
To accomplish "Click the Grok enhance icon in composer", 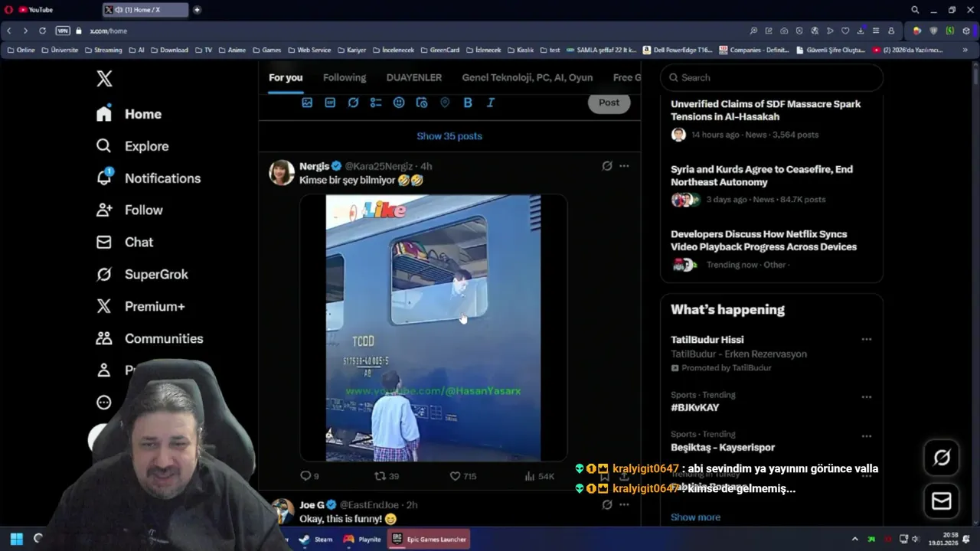I will coord(353,103).
